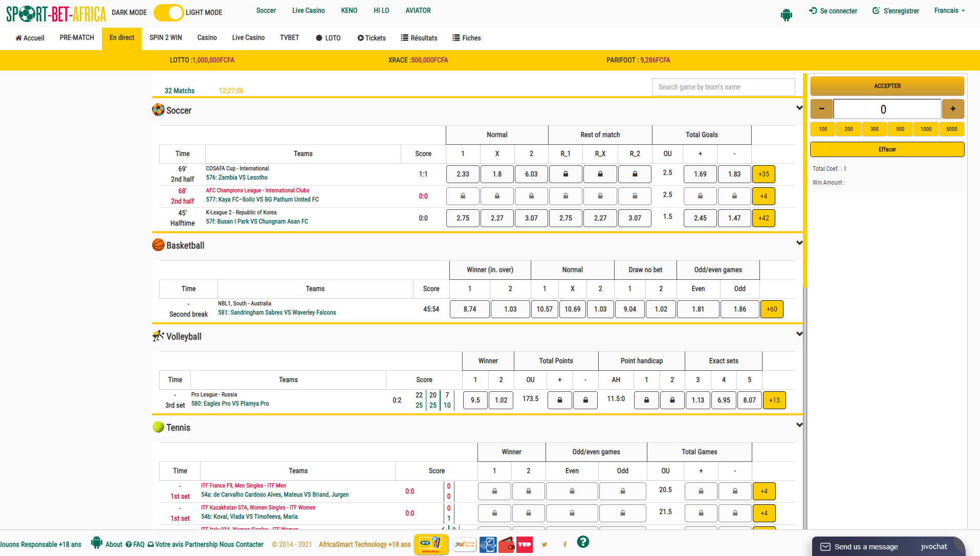Image resolution: width=980 pixels, height=556 pixels.
Task: Click the team name search field
Action: click(723, 87)
